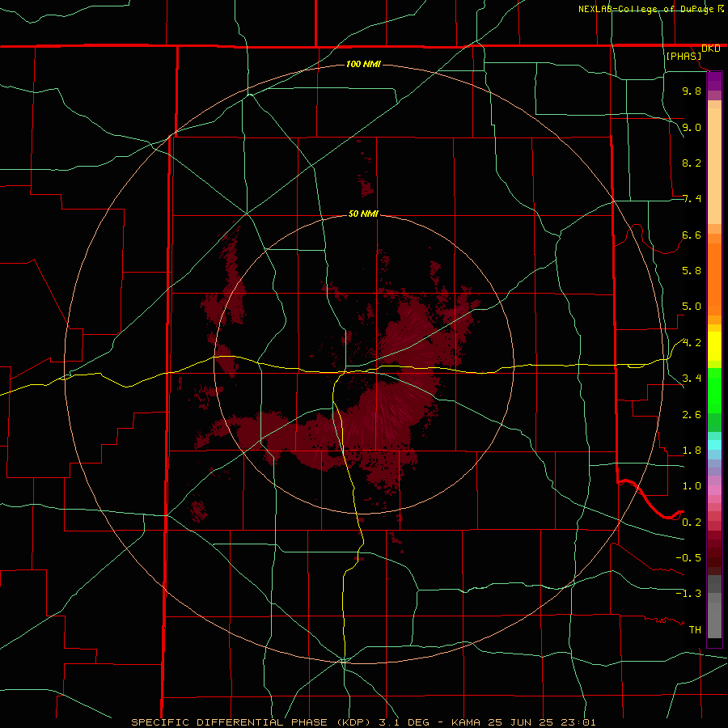Click the 5.0 value on color scale
The image size is (728, 728).
692,307
